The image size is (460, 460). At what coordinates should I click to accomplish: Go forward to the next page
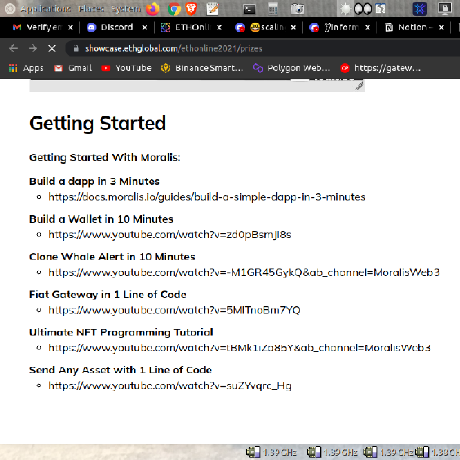pos(33,49)
